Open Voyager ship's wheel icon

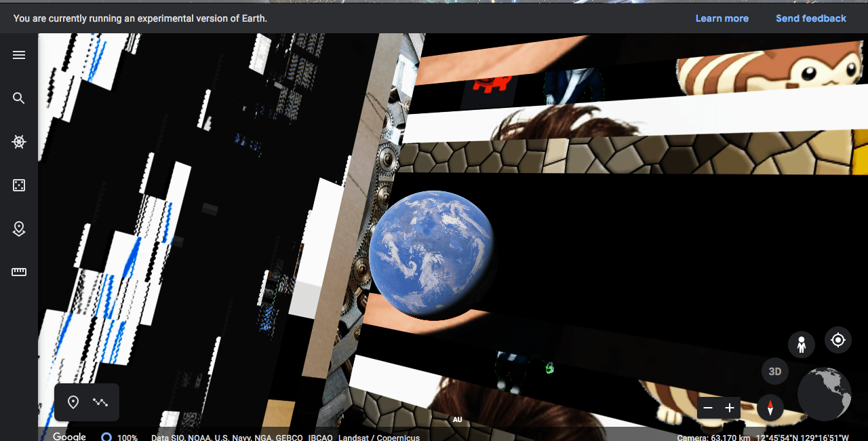pyautogui.click(x=19, y=142)
